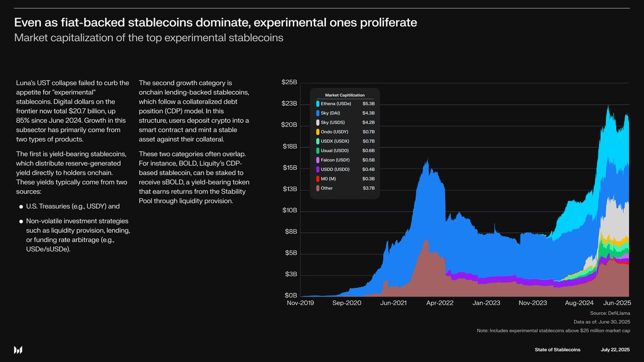Click the '$25B' y-axis label

click(289, 82)
